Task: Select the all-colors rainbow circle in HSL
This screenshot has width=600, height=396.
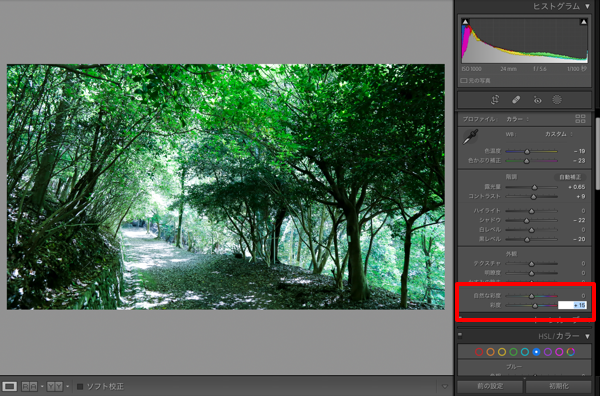Action: pos(571,352)
